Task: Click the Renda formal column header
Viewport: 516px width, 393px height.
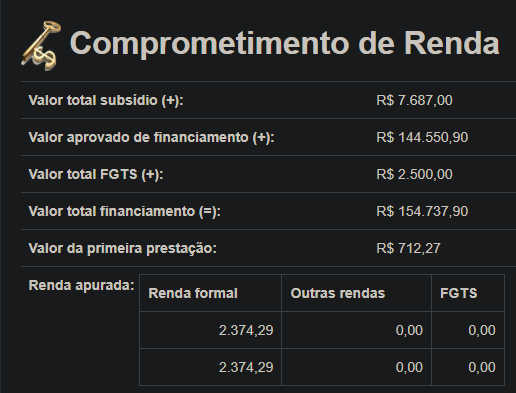Action: coord(211,293)
